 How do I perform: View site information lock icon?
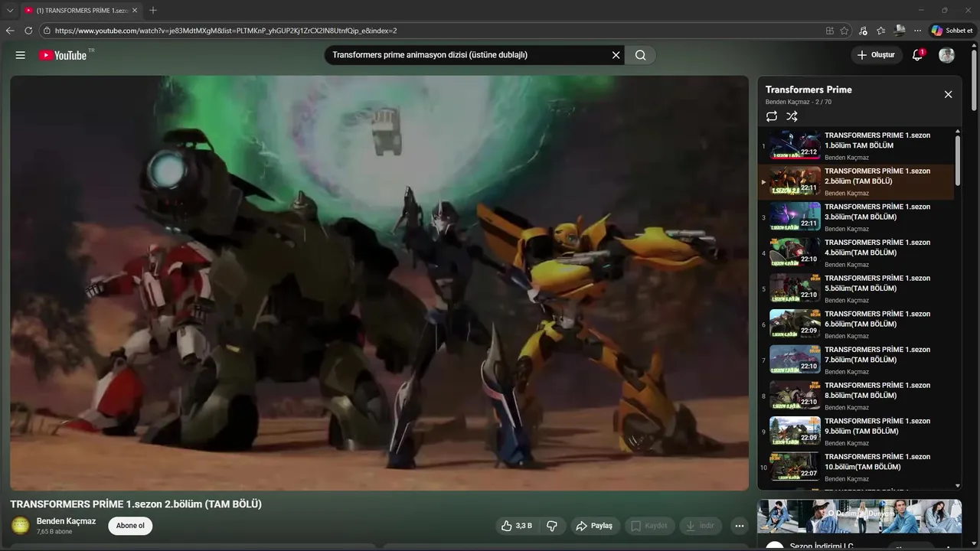(x=47, y=31)
